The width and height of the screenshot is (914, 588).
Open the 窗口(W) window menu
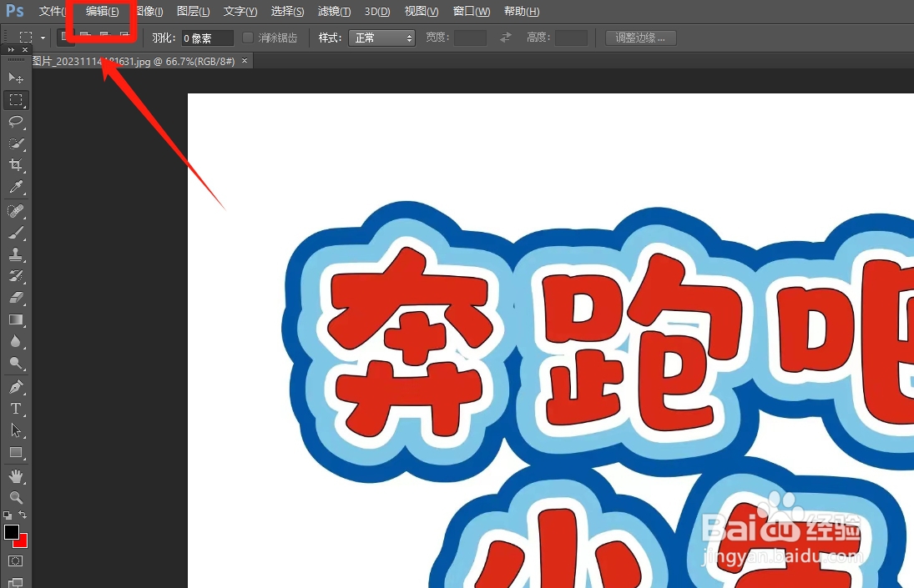click(472, 11)
